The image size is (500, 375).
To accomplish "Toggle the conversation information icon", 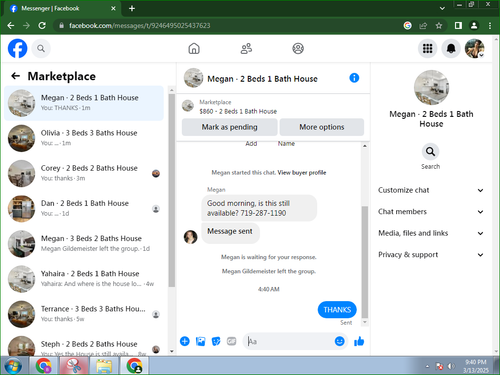I will click(354, 78).
